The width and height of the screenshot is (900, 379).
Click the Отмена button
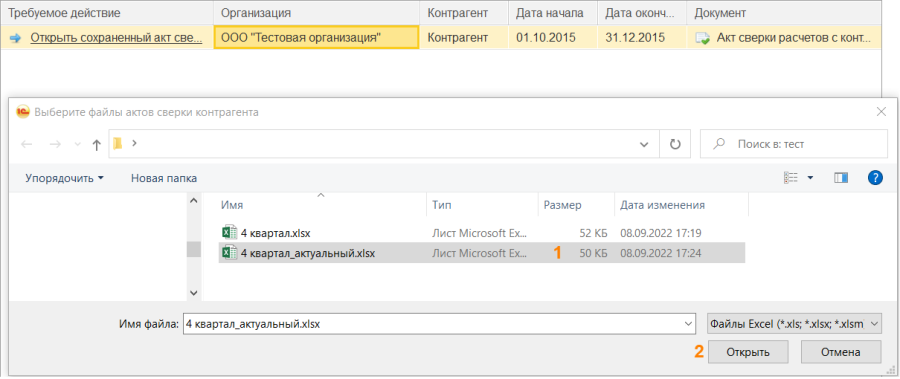coord(840,352)
